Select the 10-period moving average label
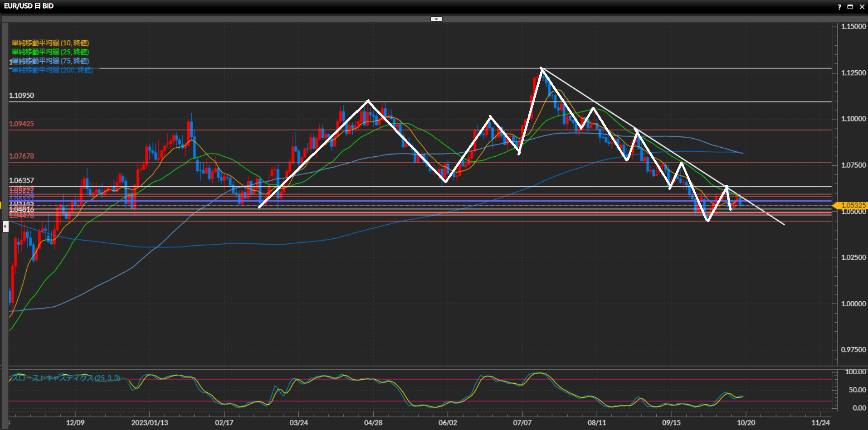Viewport: 868px width, 430px height. click(50, 43)
